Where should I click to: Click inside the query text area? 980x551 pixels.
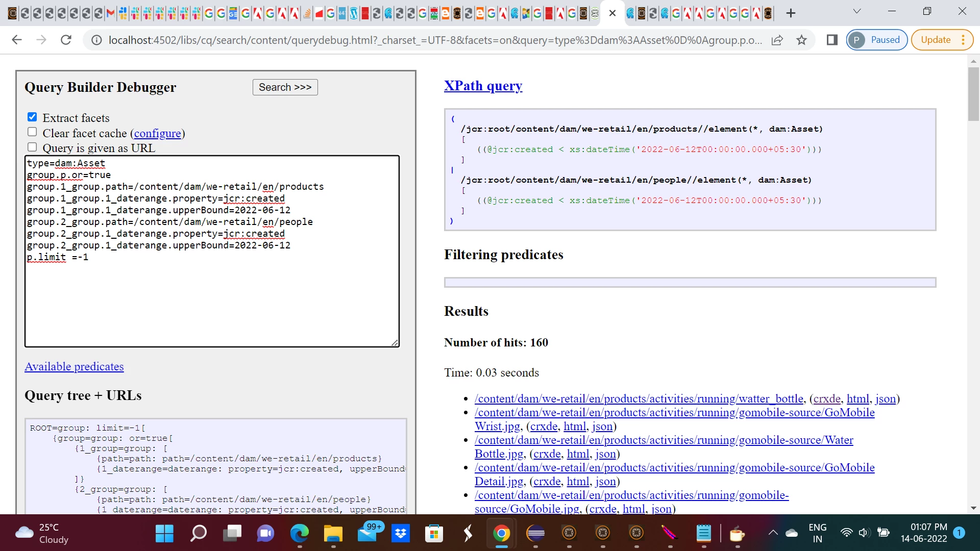tap(212, 301)
